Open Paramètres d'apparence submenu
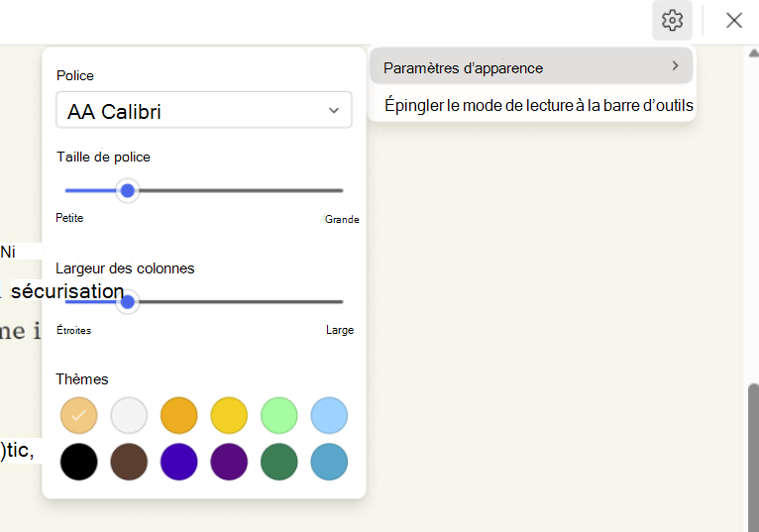The height and width of the screenshot is (532, 759). click(x=531, y=66)
